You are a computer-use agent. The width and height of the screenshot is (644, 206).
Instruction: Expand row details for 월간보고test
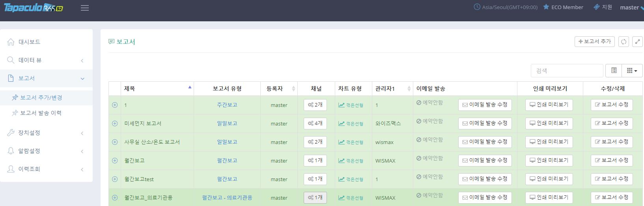115,179
